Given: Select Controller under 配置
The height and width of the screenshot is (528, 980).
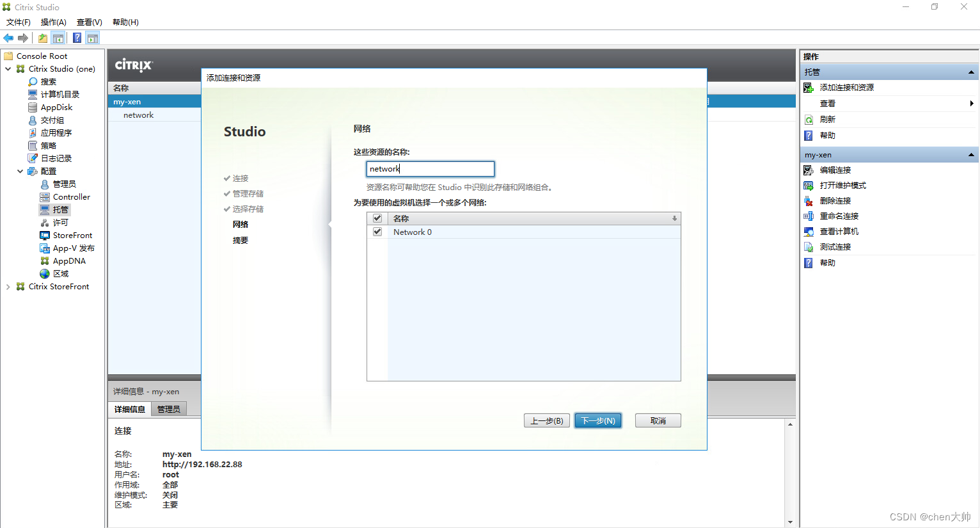Looking at the screenshot, I should [x=71, y=197].
